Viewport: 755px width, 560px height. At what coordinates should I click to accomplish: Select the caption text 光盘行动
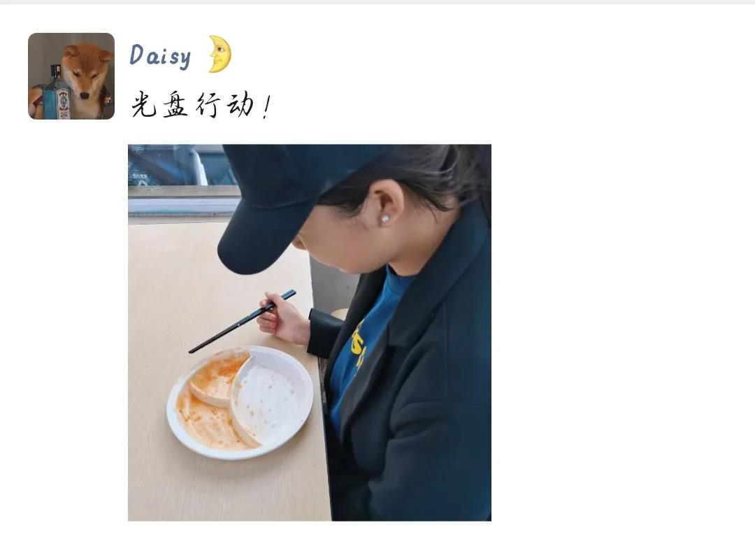(x=193, y=104)
